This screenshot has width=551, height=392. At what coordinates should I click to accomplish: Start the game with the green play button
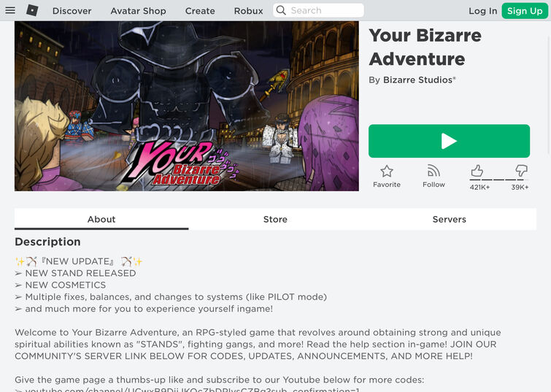coord(449,141)
